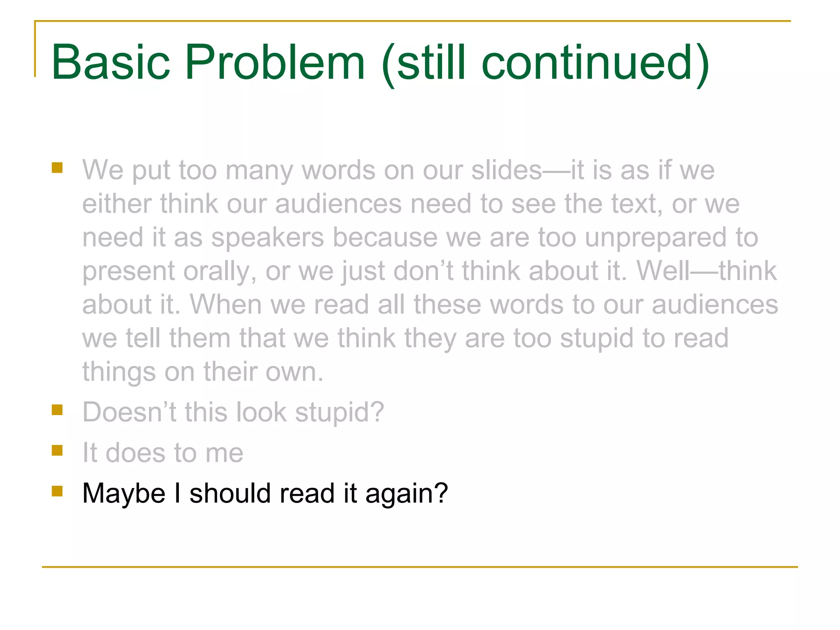The height and width of the screenshot is (630, 840).
Task: Click bullet marker beside "Maybe I should read"
Action: [57, 491]
